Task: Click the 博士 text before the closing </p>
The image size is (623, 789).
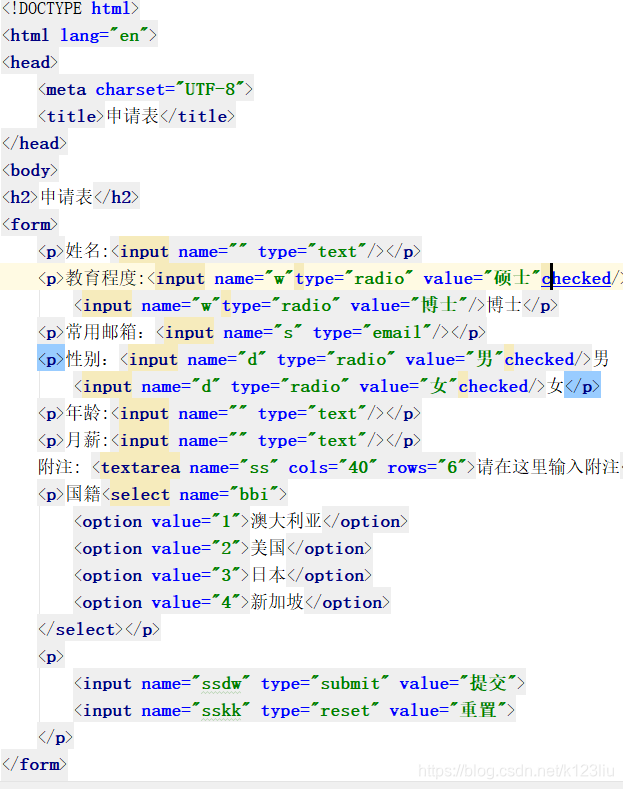Action: [x=504, y=305]
